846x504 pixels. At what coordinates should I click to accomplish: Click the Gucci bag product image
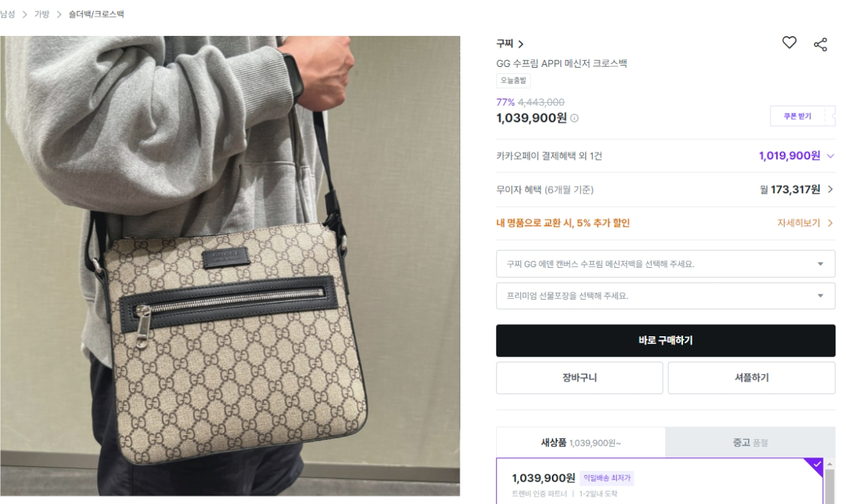(230, 266)
